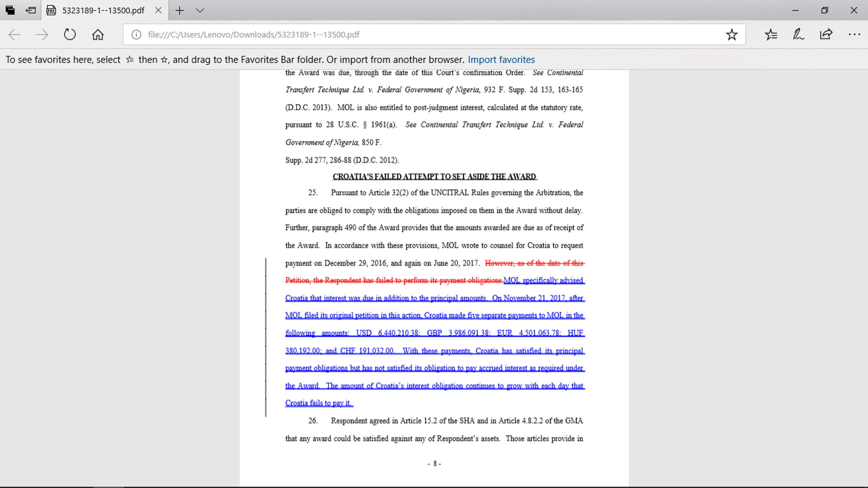Image resolution: width=868 pixels, height=488 pixels.
Task: Click Import favorites link
Action: (x=501, y=60)
